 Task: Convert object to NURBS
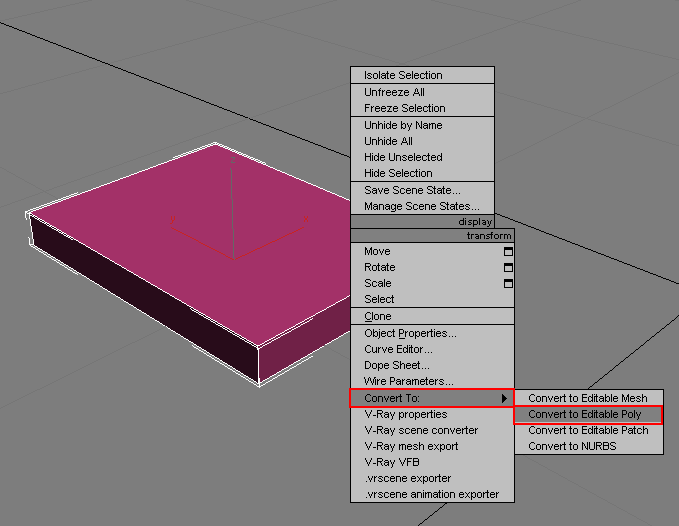(x=588, y=446)
